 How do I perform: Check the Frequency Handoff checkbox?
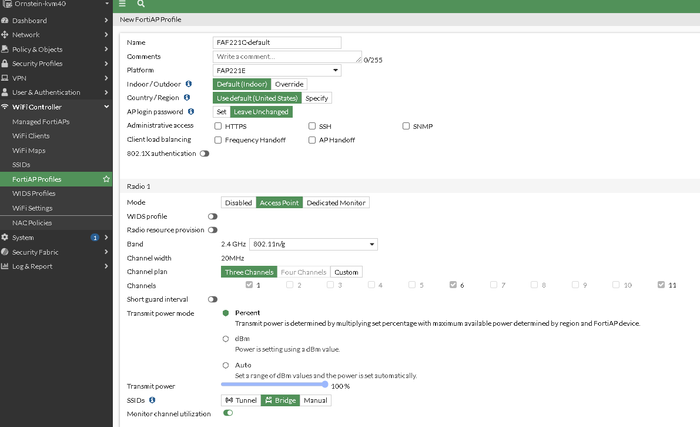218,140
